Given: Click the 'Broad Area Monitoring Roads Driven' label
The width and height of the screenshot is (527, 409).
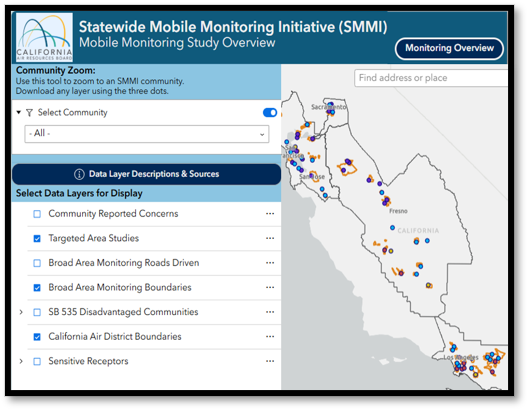Looking at the screenshot, I should click(124, 263).
